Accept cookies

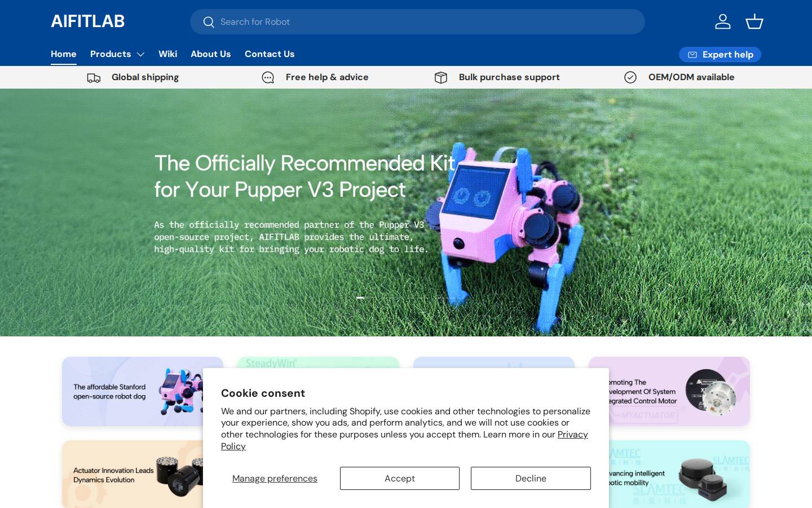pos(400,479)
